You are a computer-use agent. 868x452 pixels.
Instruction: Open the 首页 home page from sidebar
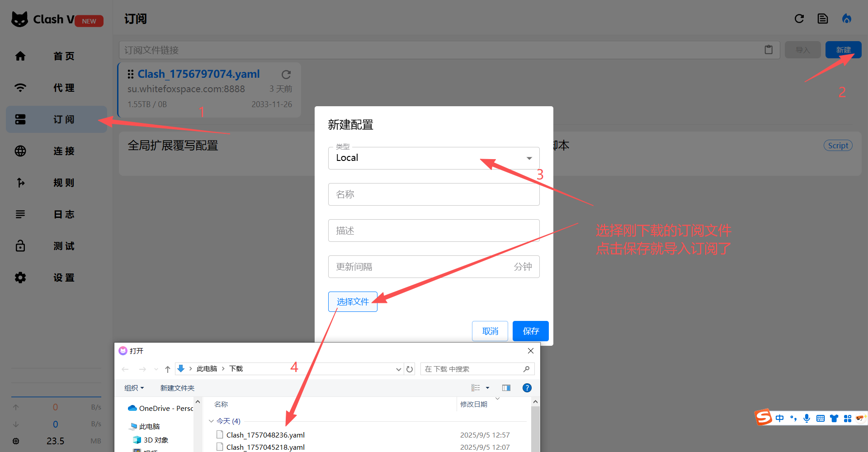coord(57,56)
